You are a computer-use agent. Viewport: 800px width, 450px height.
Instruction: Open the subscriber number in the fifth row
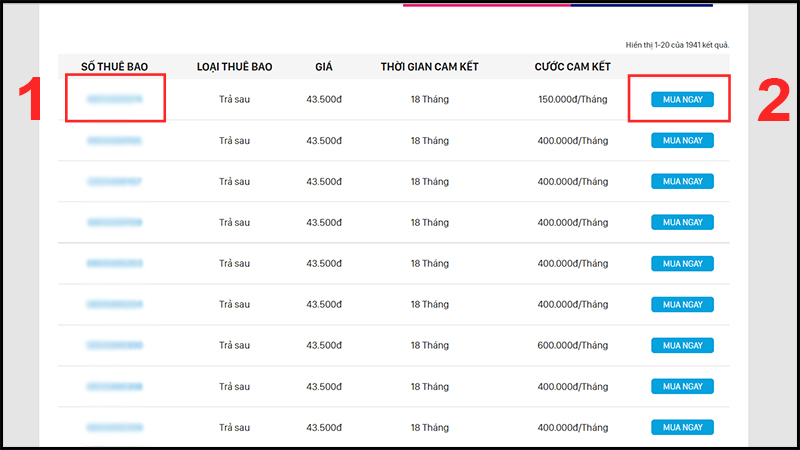tap(114, 263)
